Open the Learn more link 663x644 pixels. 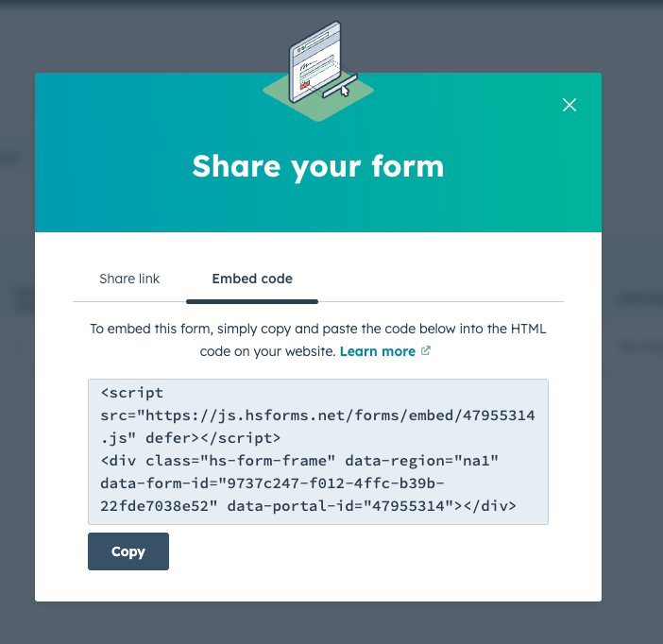click(378, 351)
